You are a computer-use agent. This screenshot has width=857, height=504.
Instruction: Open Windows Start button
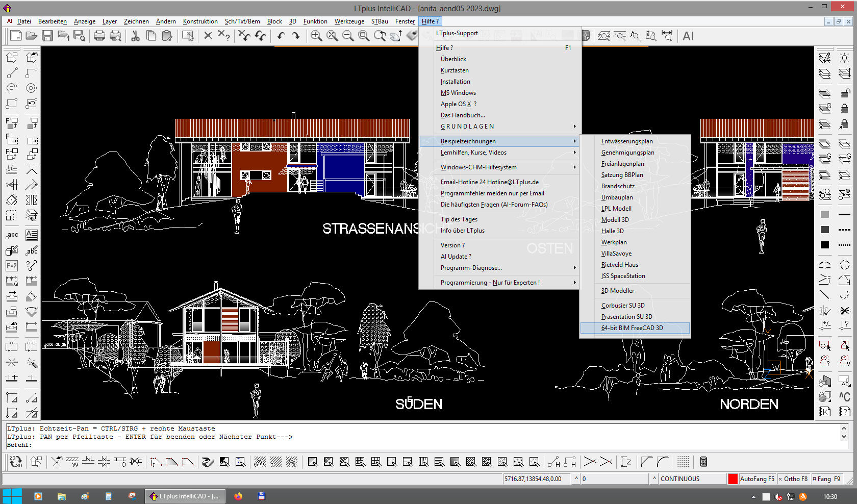[12, 496]
